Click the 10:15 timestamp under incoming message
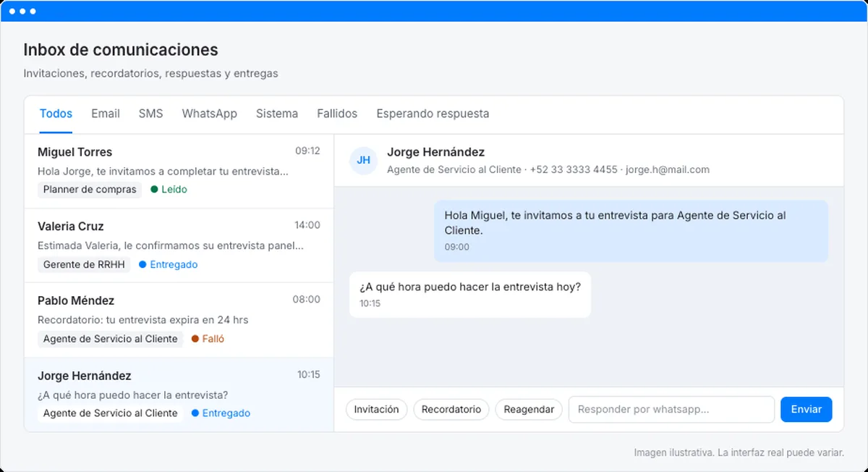This screenshot has width=868, height=472. coord(370,303)
